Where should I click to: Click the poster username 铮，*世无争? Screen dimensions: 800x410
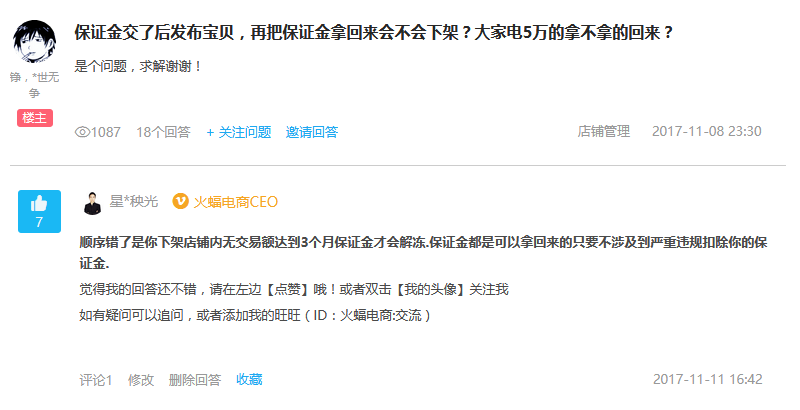pos(34,85)
